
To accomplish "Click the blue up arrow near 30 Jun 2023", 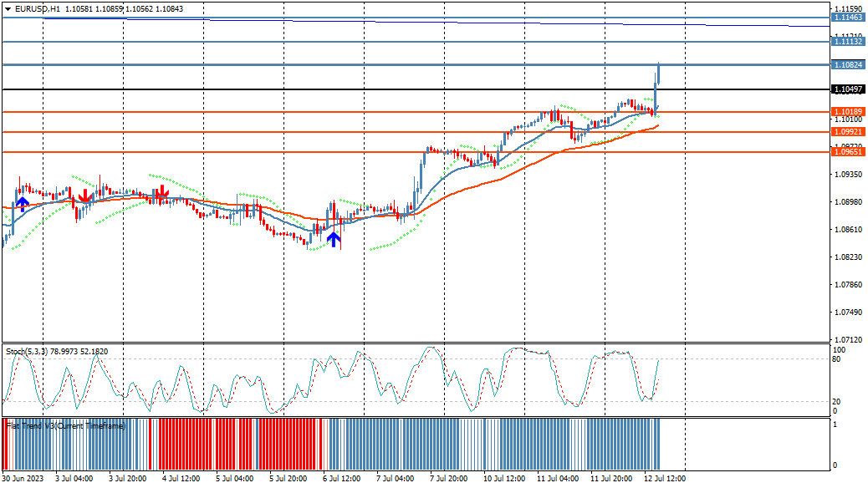I will [22, 204].
